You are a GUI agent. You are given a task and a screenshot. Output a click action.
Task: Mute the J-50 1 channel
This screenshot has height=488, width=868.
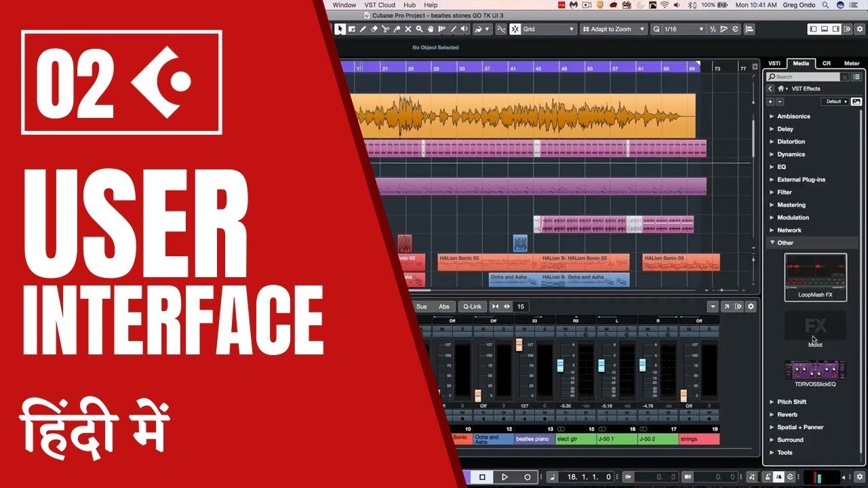pos(607,329)
